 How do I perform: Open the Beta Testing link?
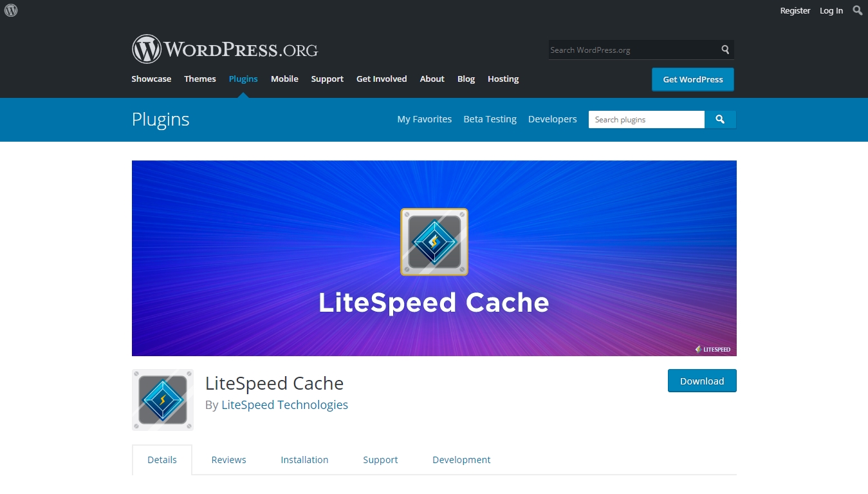(x=490, y=119)
